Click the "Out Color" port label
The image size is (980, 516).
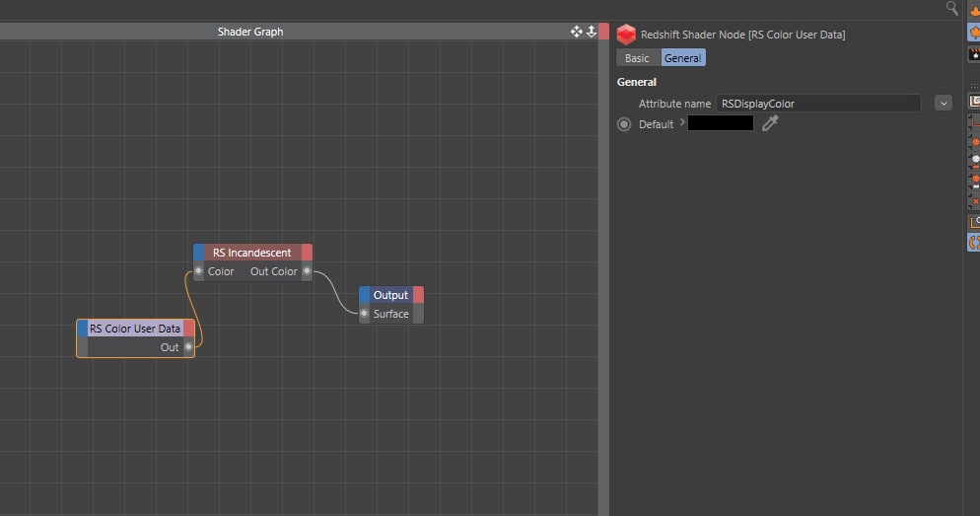[274, 270]
